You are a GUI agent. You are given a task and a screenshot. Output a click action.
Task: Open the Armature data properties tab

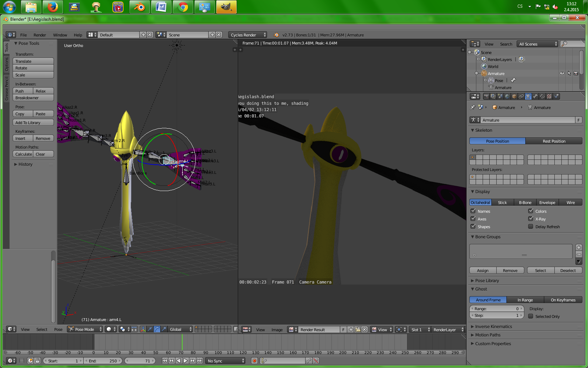point(528,96)
